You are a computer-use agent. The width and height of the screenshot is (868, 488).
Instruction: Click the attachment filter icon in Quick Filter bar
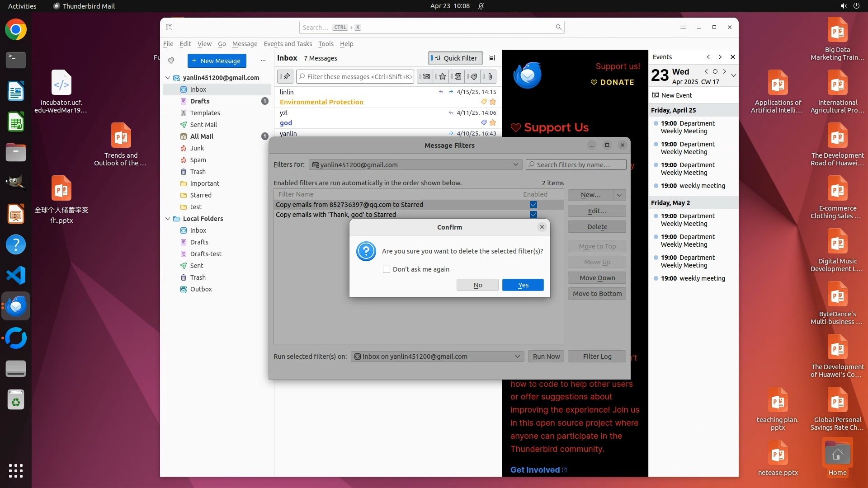click(490, 77)
